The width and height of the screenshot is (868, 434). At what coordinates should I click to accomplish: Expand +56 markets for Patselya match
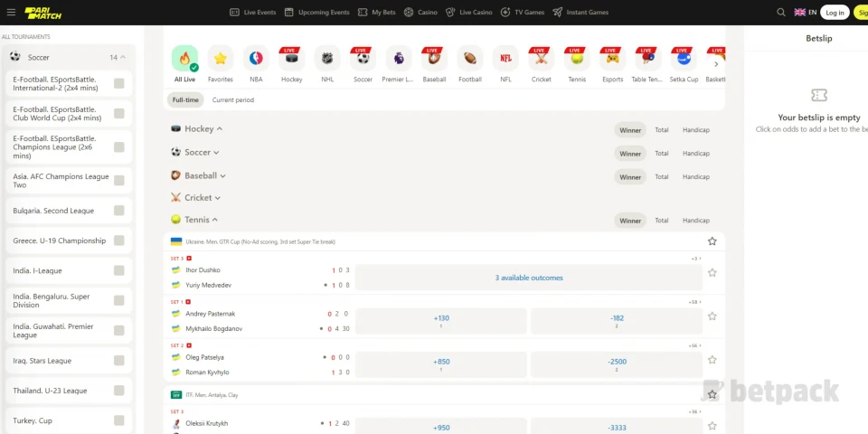click(x=694, y=345)
